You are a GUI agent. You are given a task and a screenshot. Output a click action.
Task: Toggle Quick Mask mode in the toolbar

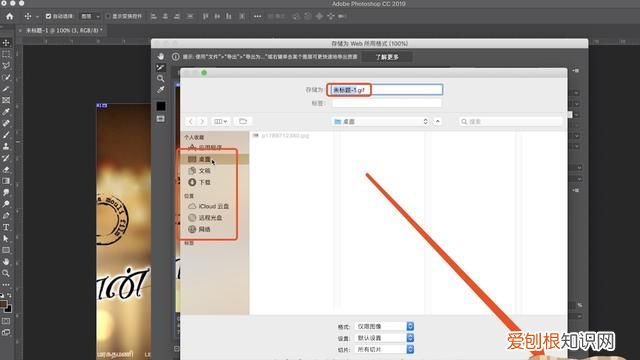[x=6, y=321]
